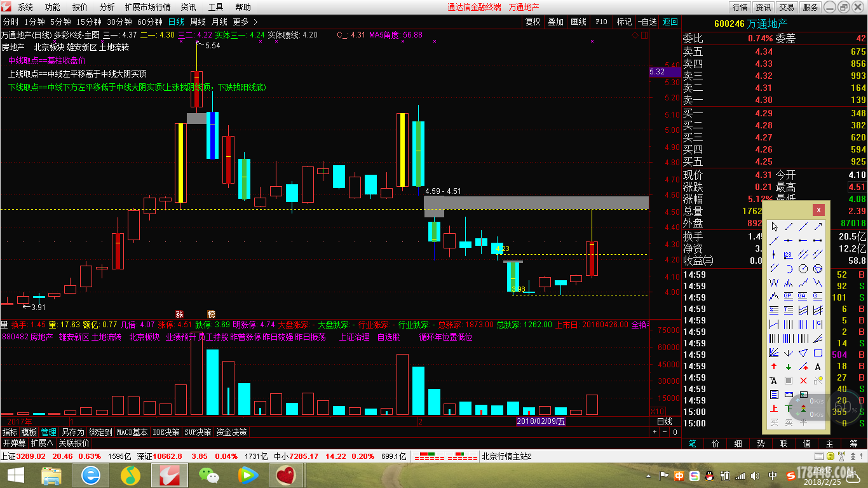Open the DDE决策 indicator tab

166,432
